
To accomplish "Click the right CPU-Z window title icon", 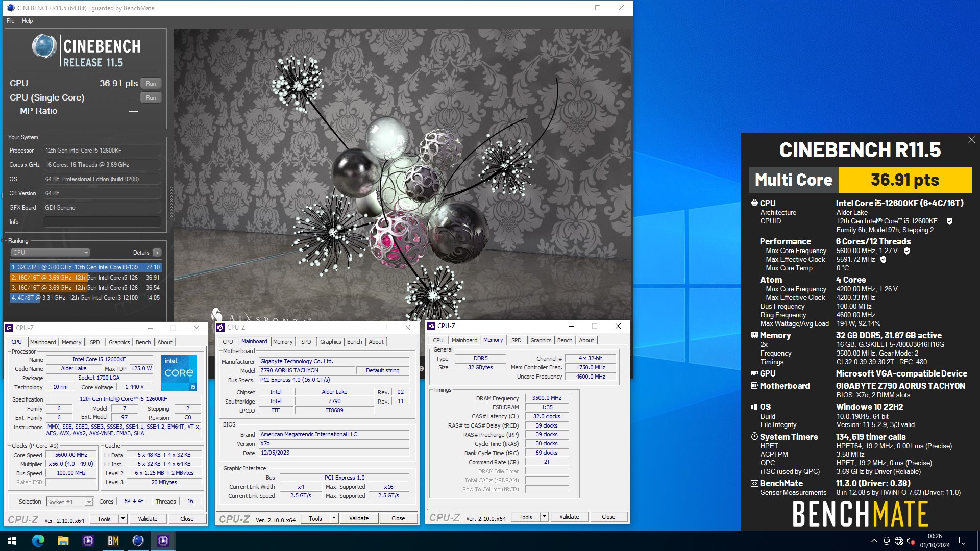I will point(431,326).
